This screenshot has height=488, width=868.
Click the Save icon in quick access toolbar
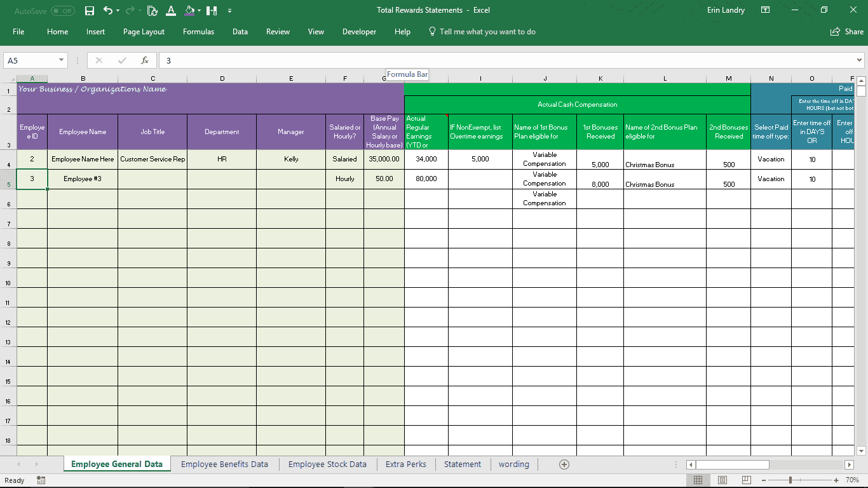[90, 11]
